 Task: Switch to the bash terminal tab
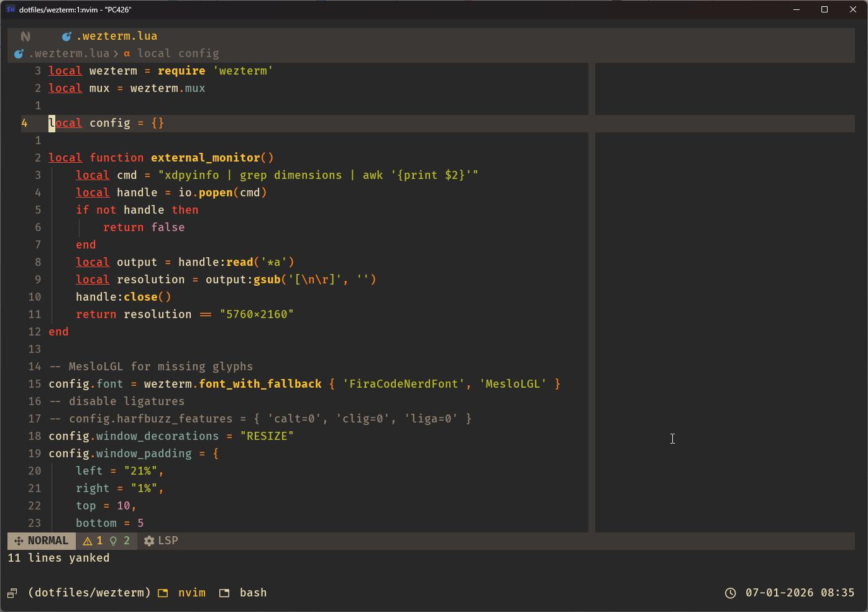point(254,593)
